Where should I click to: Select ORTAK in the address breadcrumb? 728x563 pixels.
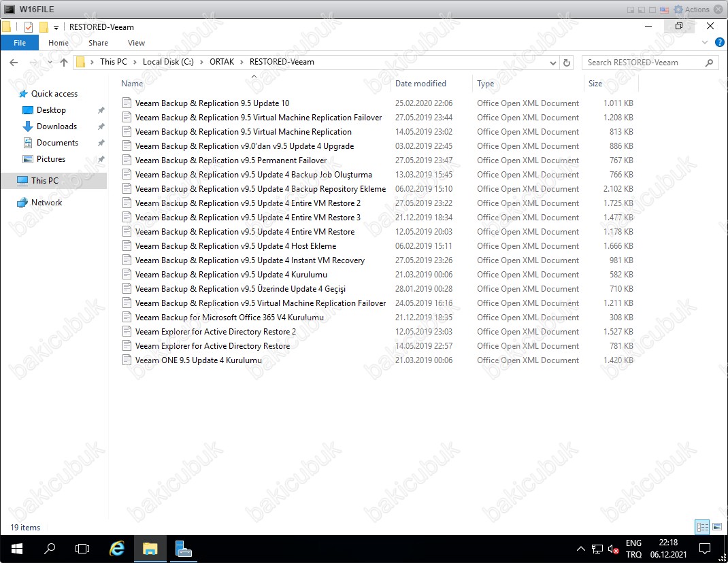tap(222, 62)
